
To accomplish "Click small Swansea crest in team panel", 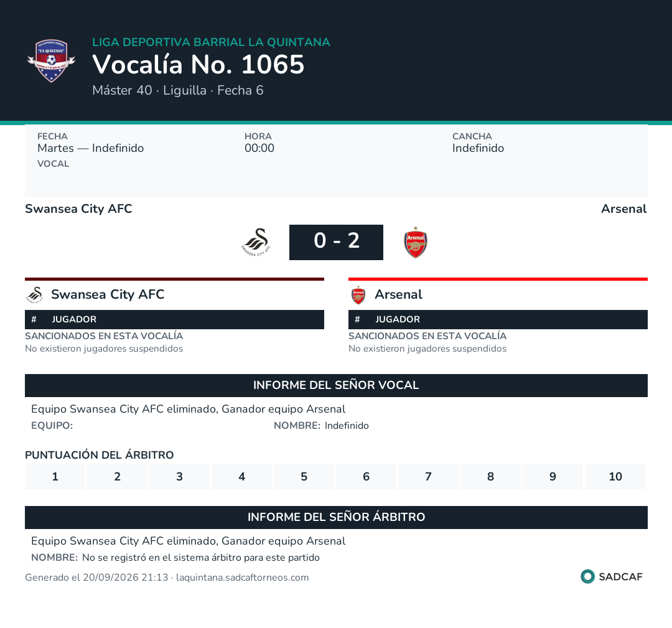I will tap(35, 295).
